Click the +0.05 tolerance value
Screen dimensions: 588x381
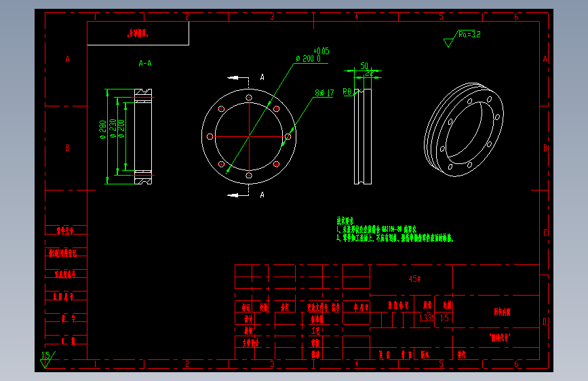321,51
